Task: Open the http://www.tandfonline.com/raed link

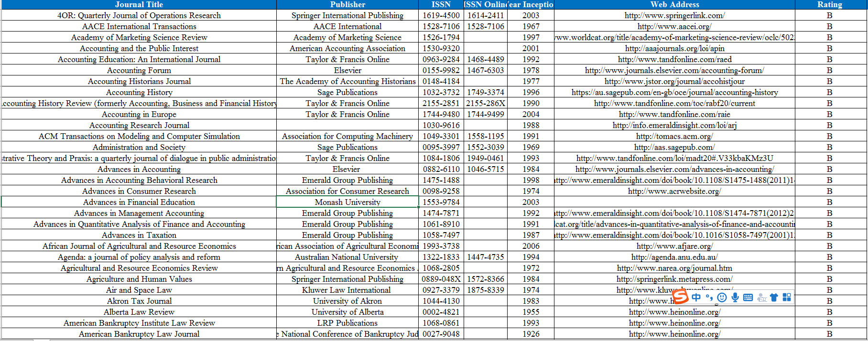Action: 674,59
